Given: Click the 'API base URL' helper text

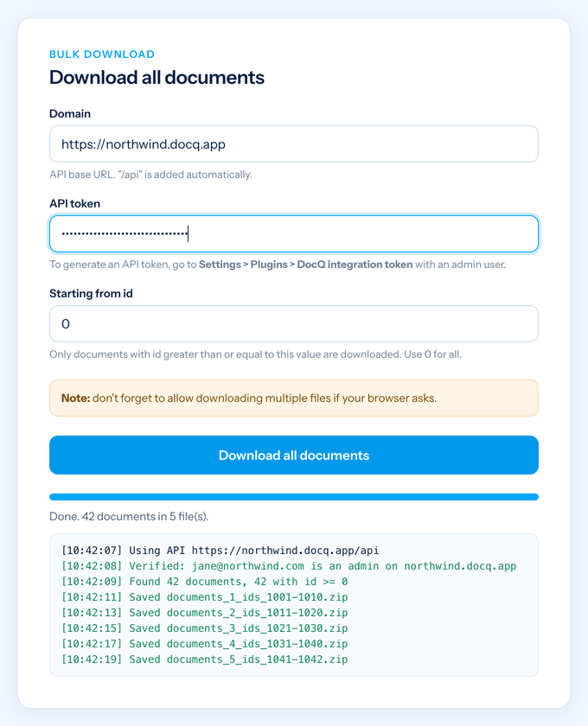Looking at the screenshot, I should coord(150,175).
